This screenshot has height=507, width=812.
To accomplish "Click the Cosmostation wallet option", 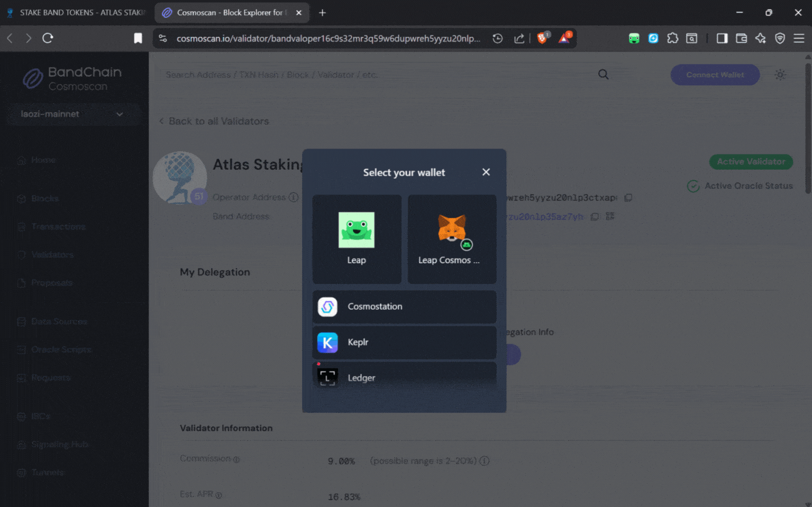I will pyautogui.click(x=404, y=307).
